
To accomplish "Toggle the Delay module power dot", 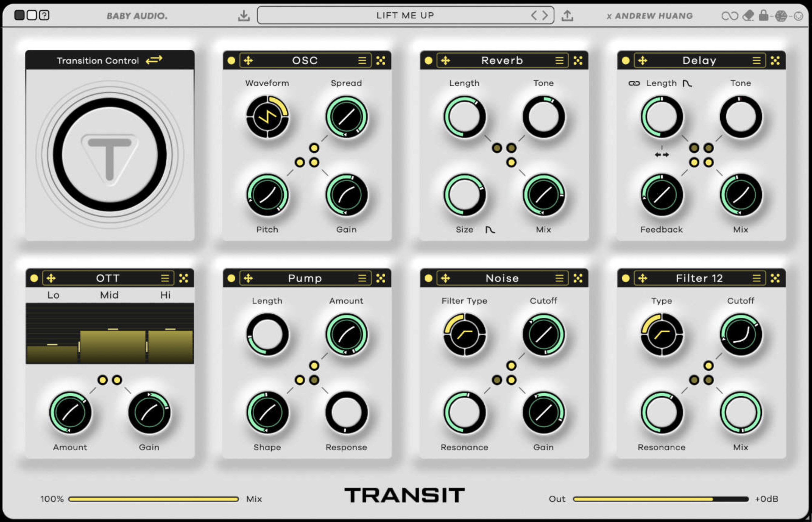I will pos(626,61).
